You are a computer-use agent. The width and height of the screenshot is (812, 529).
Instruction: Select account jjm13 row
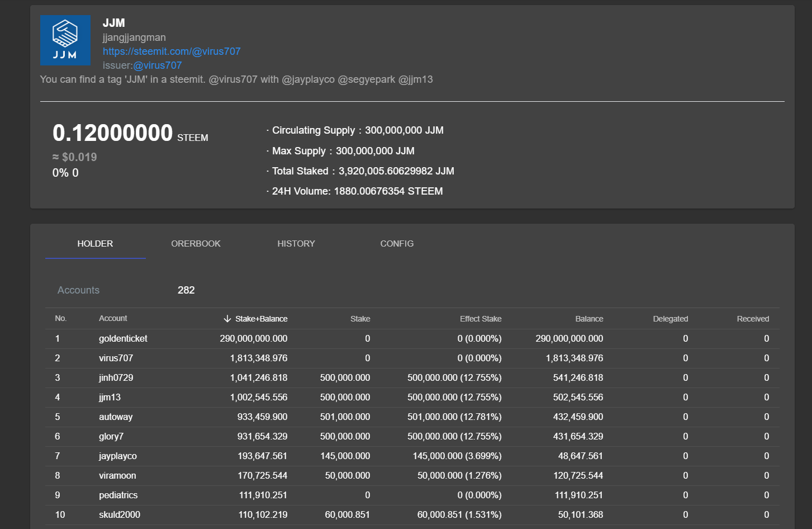coord(412,398)
